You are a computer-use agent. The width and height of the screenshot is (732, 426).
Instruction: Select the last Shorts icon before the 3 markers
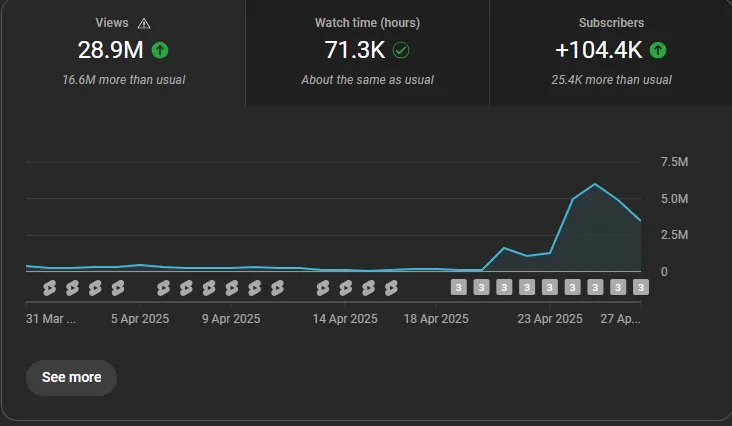tap(391, 288)
